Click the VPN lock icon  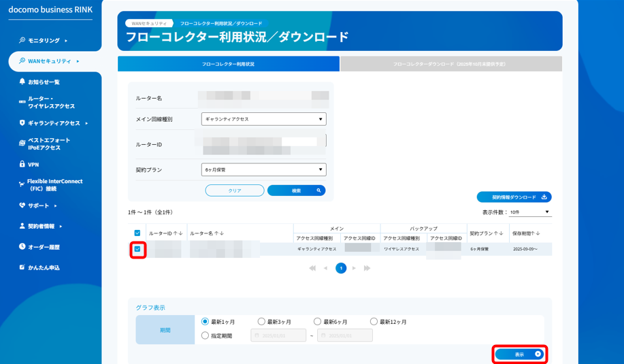[x=22, y=164]
